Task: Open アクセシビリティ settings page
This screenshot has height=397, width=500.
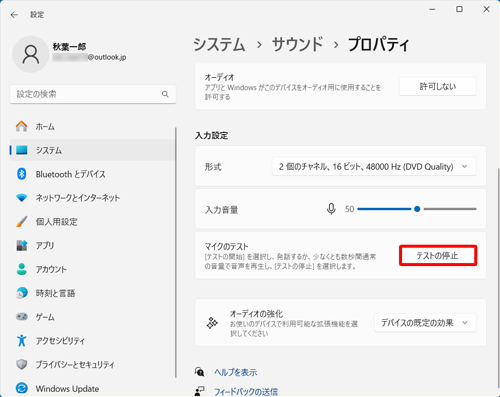Action: tap(92, 340)
